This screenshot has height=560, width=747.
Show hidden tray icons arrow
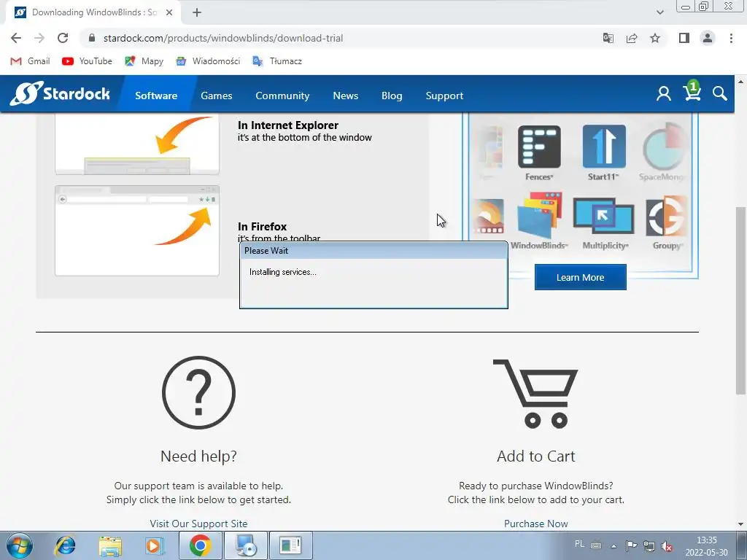tap(614, 546)
